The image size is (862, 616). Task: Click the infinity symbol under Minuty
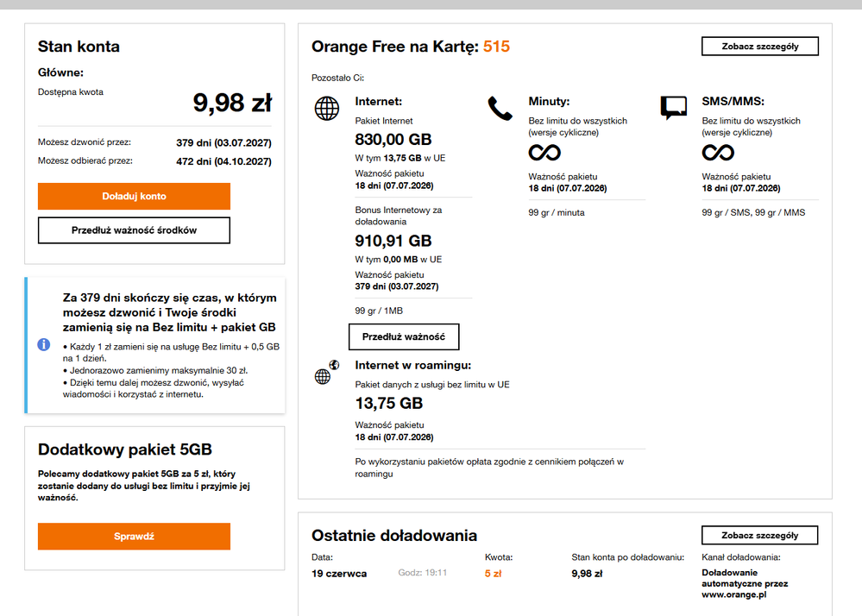[544, 152]
